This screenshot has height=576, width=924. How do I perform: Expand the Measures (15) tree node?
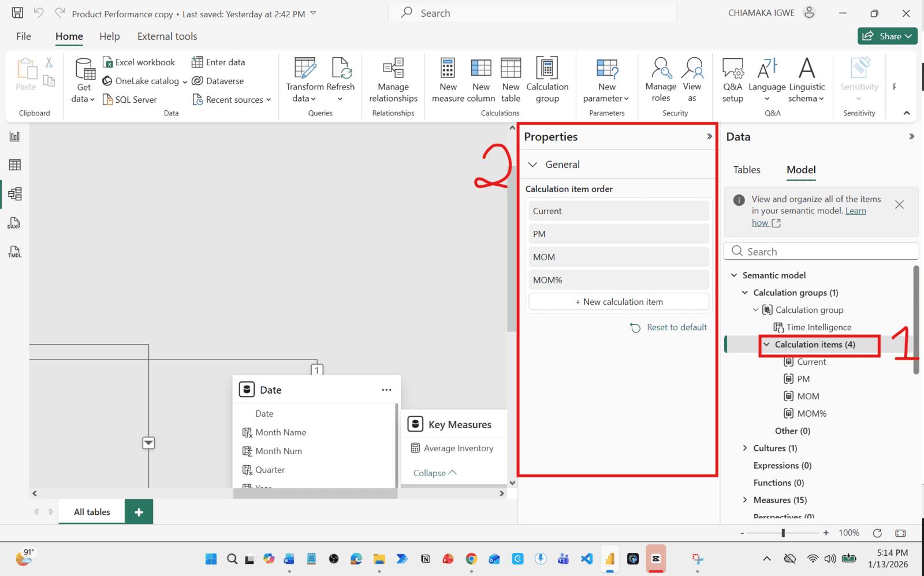coord(745,500)
